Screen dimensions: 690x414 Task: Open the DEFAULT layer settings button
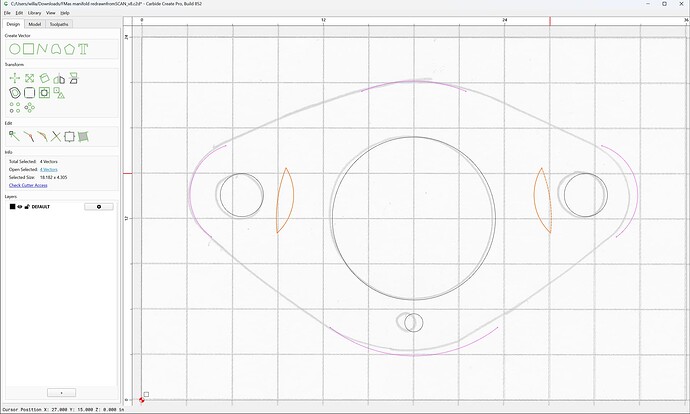[x=99, y=206]
